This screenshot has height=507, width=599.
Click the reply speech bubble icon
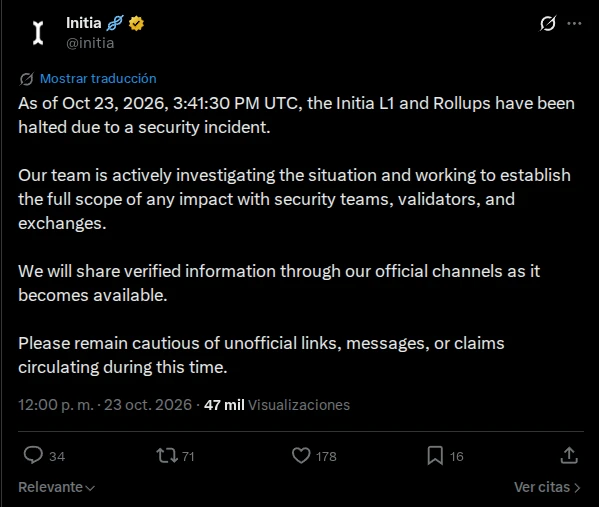coord(33,455)
